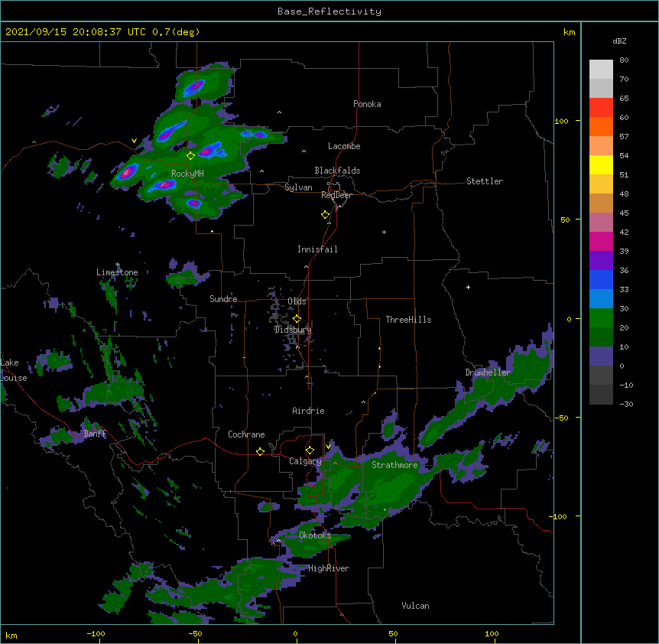Click the RockyMH label
Screen dimensions: 659x644
[187, 174]
